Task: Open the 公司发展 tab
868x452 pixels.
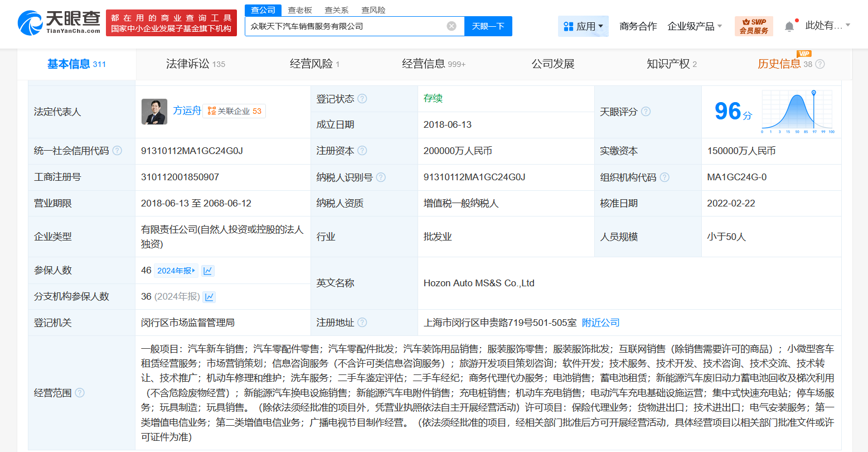Action: [x=553, y=64]
